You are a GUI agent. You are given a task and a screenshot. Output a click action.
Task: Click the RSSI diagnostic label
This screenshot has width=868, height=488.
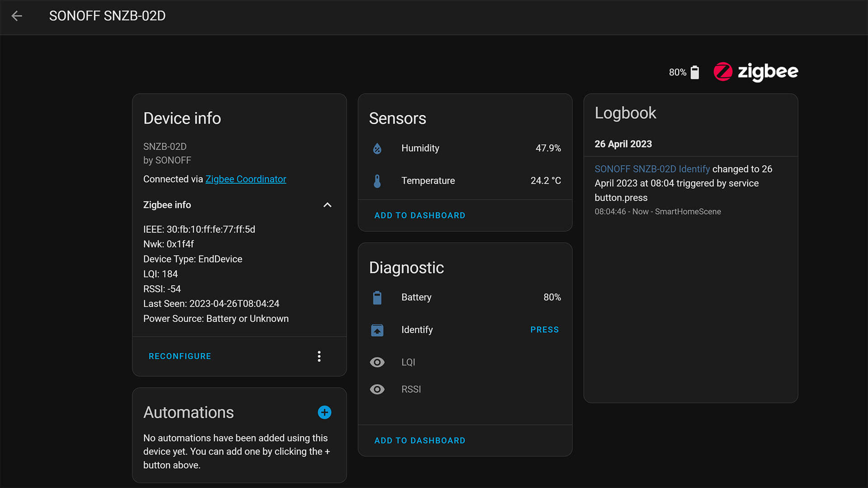click(411, 389)
